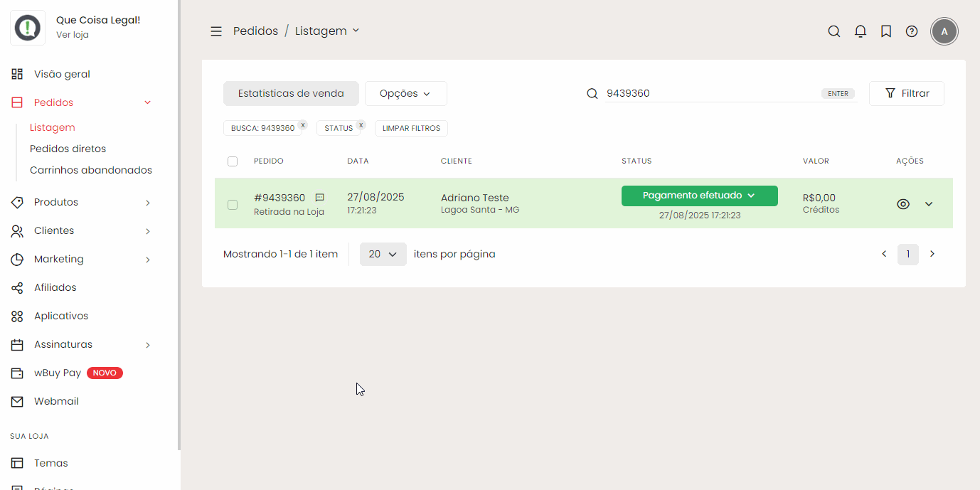The height and width of the screenshot is (490, 980).
Task: Click the bookmark icon in header
Action: (x=886, y=31)
